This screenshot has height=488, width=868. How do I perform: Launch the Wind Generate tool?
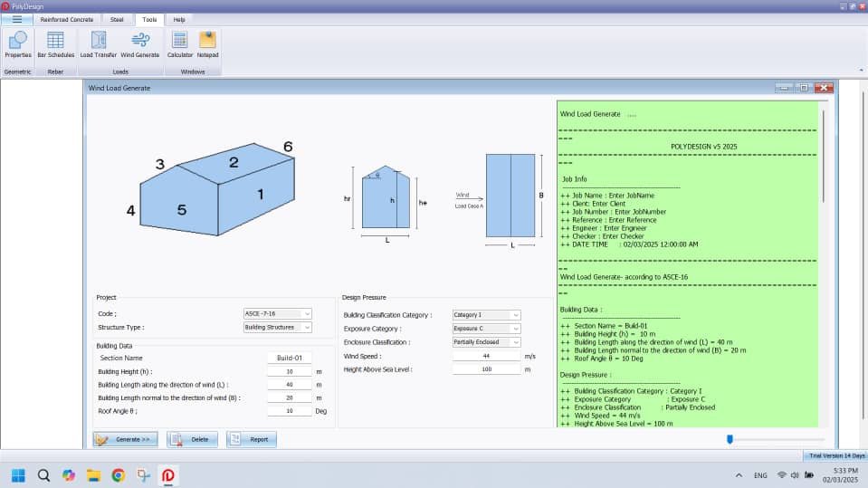coord(139,44)
